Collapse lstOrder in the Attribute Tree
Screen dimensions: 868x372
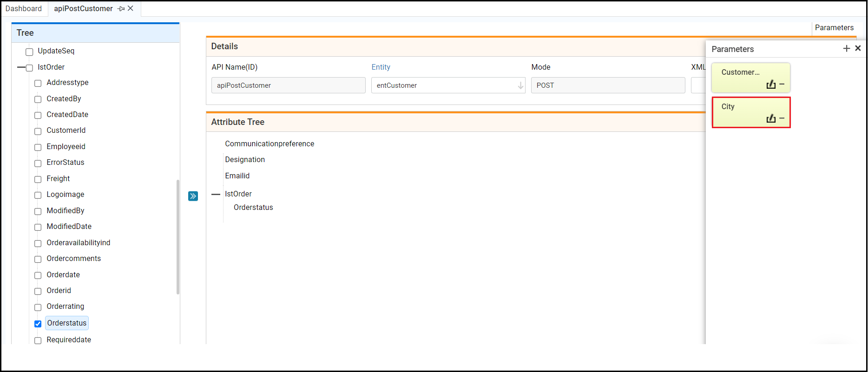[216, 195]
